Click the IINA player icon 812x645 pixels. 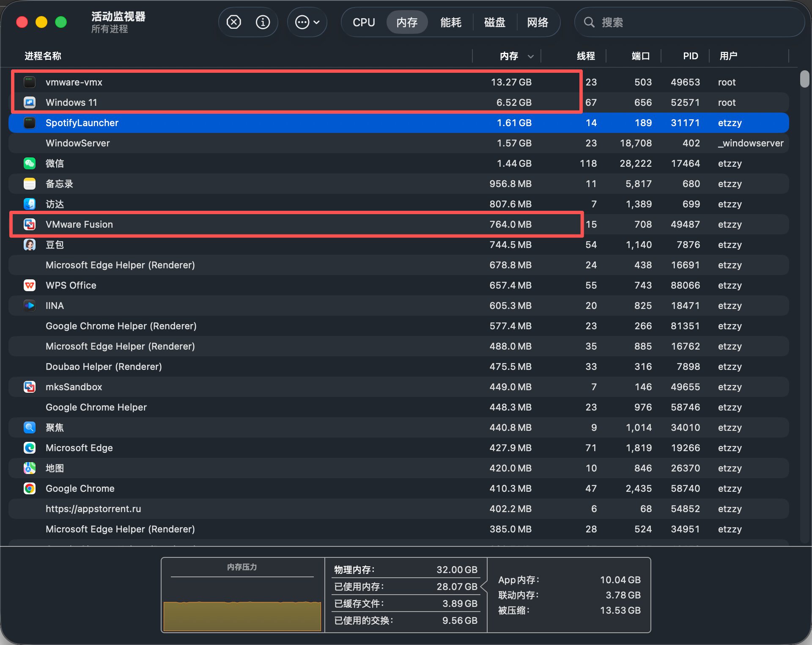point(30,306)
